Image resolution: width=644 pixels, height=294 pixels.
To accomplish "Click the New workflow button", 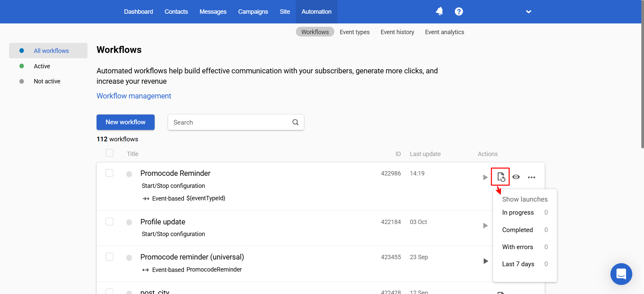I will (125, 122).
